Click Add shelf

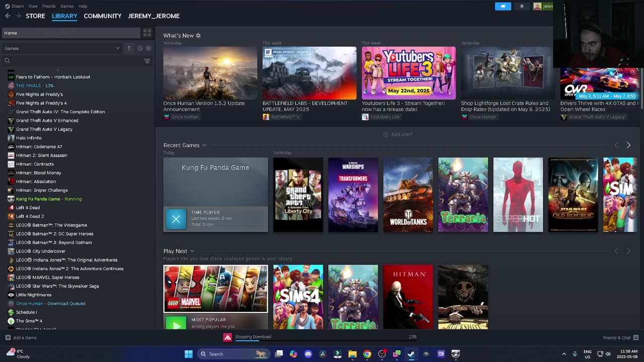tap(397, 134)
